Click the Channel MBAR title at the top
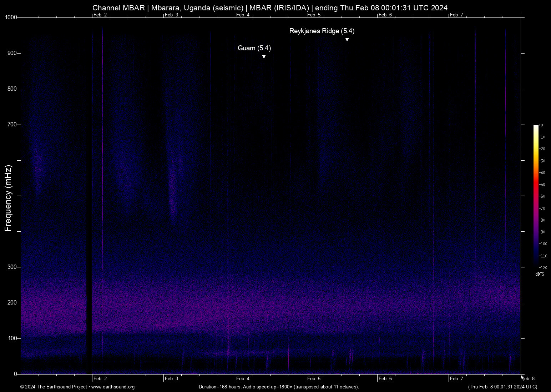This screenshot has width=551, height=392. pos(270,7)
